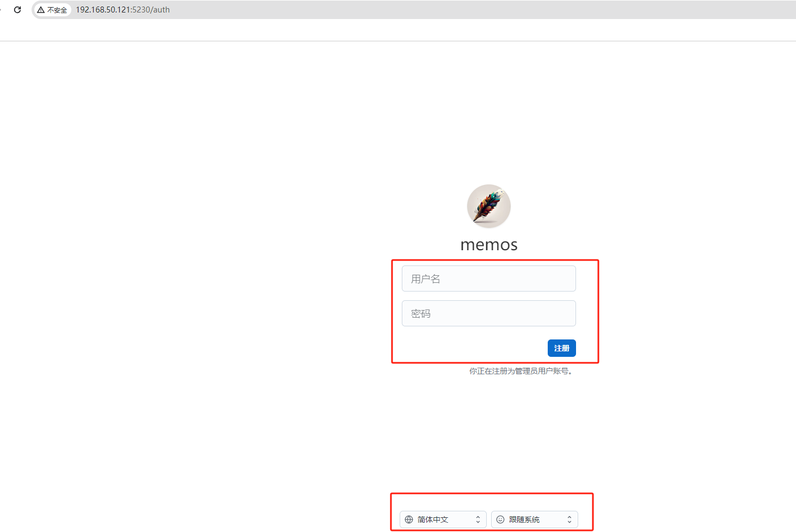Click the blue 注册 register button
Image resolution: width=796 pixels, height=532 pixels.
click(562, 348)
